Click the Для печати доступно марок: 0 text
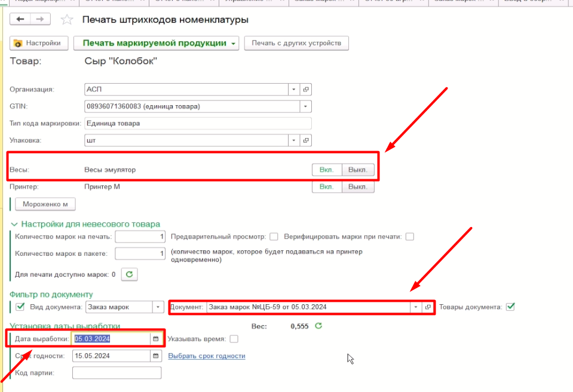 (65, 274)
